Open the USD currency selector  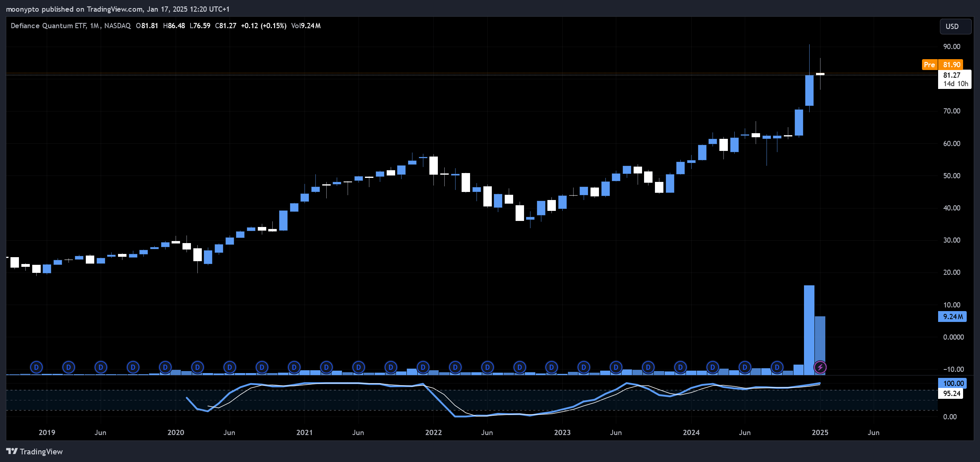[x=955, y=27]
